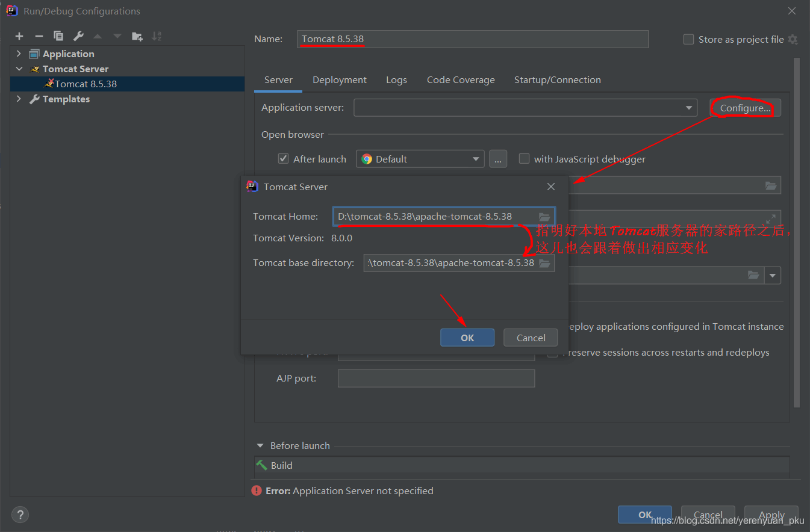Screen dimensions: 810x532
Task: Switch to Deployment tab
Action: coord(340,80)
